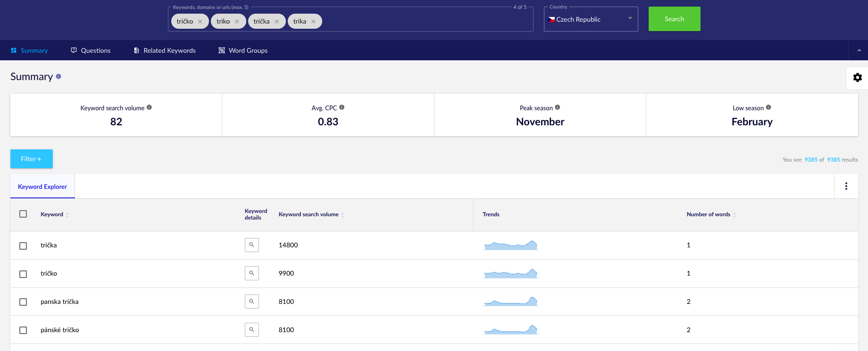868x351 pixels.
Task: Remove the trička keyword chip
Action: [x=276, y=22]
